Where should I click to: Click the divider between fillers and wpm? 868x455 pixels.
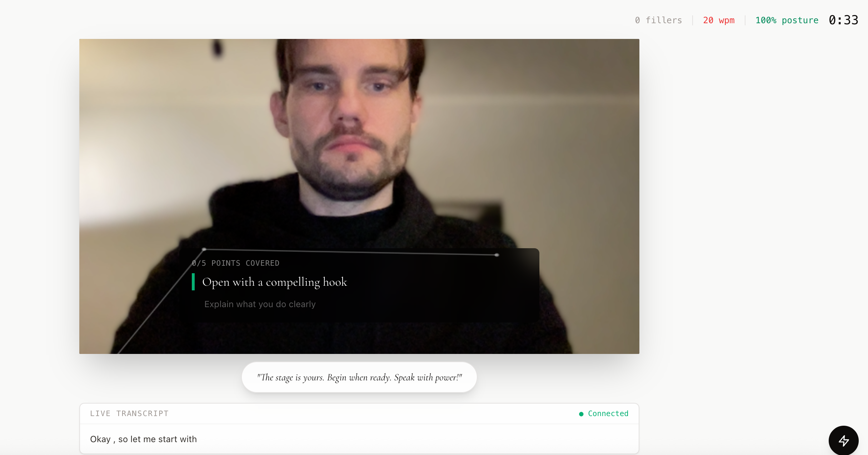693,20
